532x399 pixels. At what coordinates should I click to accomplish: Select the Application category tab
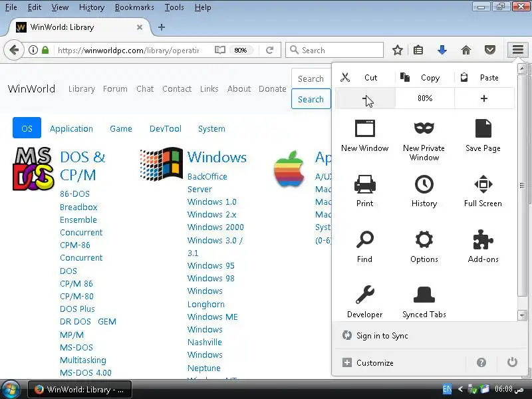71,128
